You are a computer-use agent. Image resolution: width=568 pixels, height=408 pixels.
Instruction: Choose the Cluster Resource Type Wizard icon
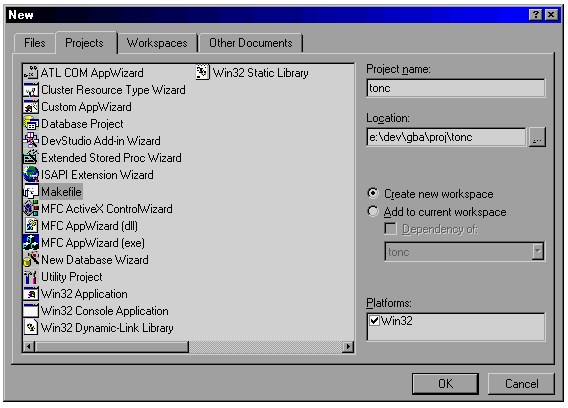(x=31, y=90)
